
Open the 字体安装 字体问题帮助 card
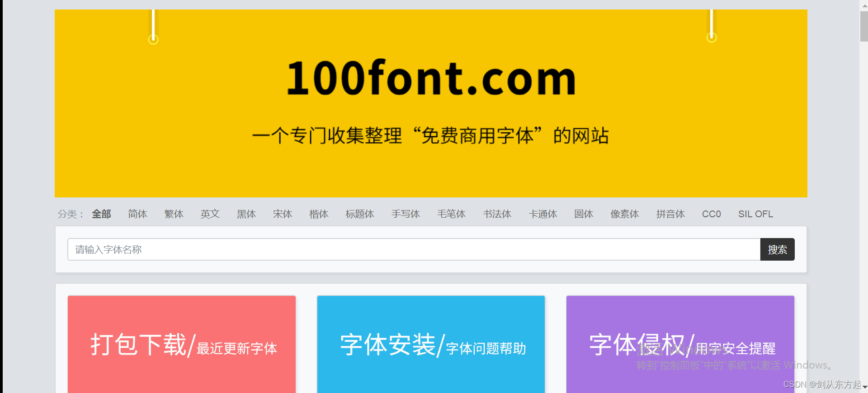pyautogui.click(x=431, y=344)
